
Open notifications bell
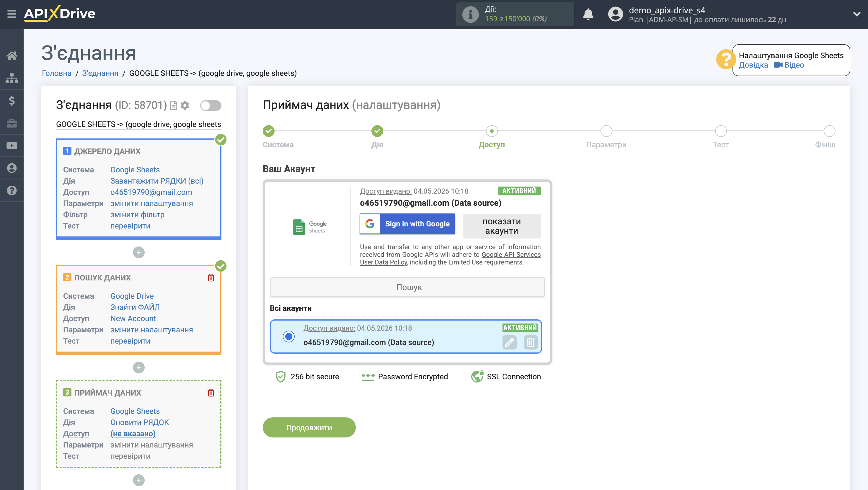pyautogui.click(x=588, y=14)
